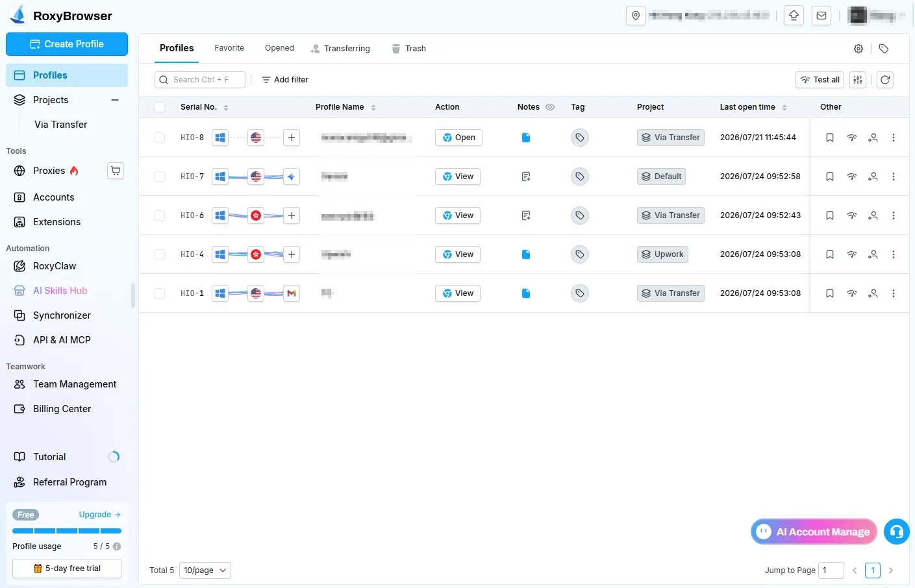Open profile HIO-8
Screen dimensions: 915x588
coord(458,138)
